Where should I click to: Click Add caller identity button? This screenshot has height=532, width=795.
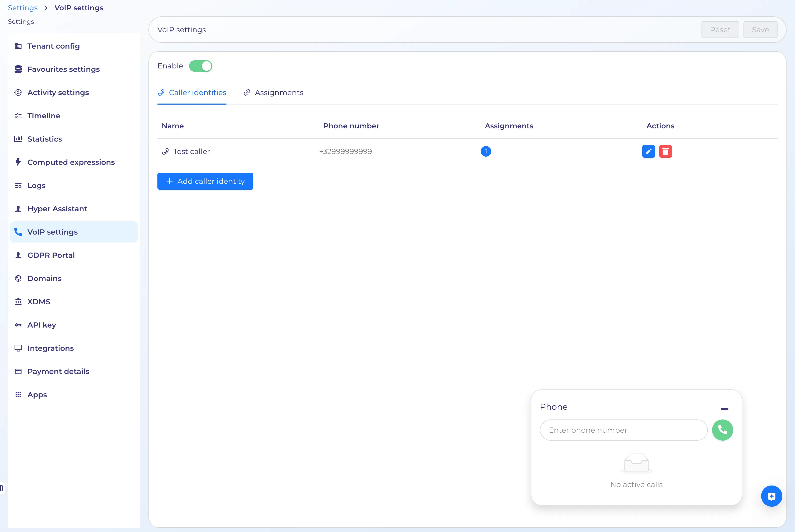coord(205,181)
